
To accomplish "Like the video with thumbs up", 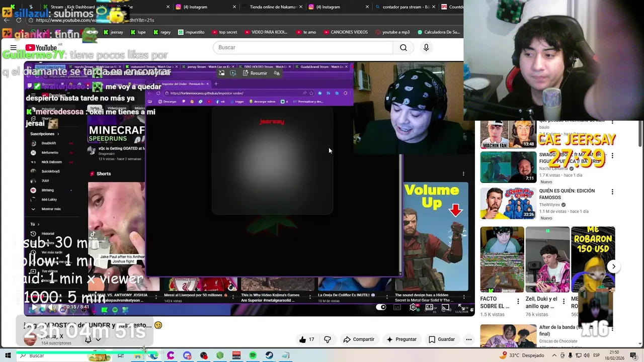I will tap(306, 339).
